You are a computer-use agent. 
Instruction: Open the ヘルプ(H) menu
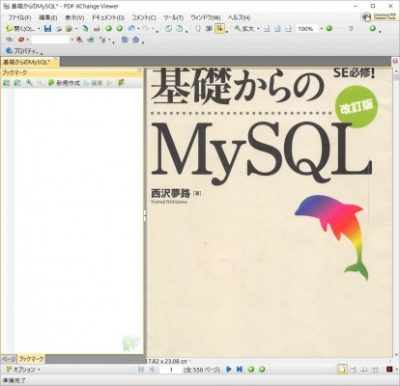[x=239, y=17]
